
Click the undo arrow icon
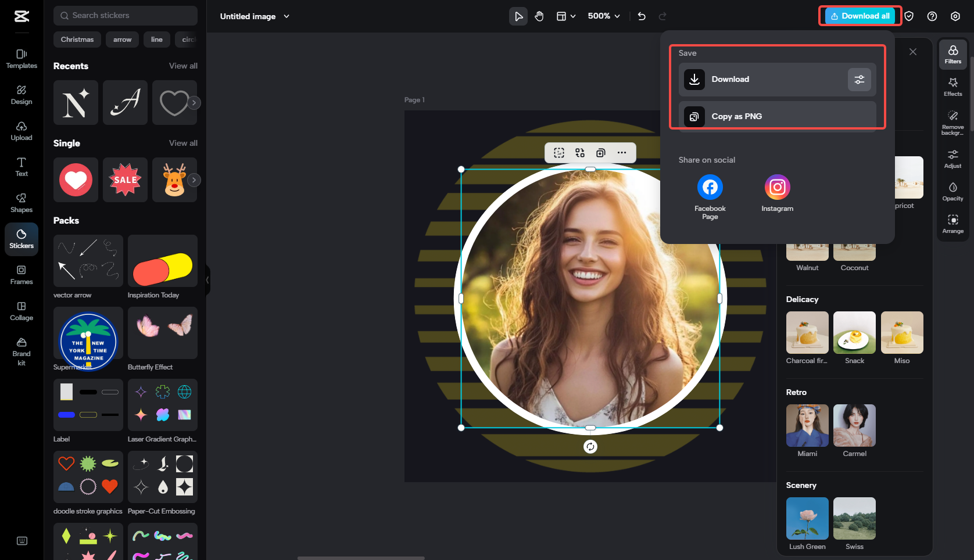[642, 16]
